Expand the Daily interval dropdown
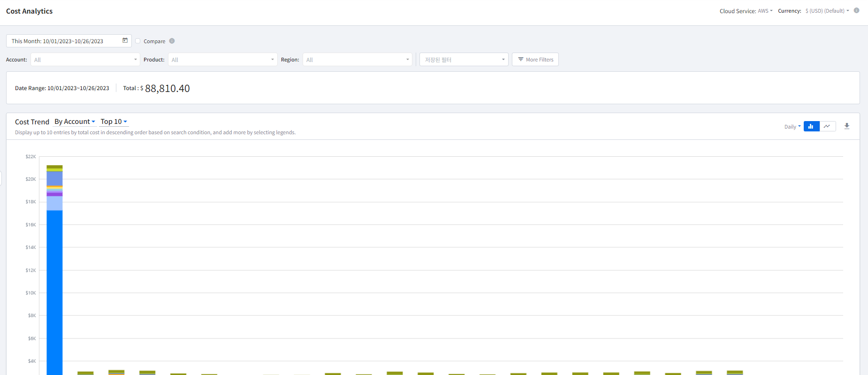 pyautogui.click(x=792, y=127)
